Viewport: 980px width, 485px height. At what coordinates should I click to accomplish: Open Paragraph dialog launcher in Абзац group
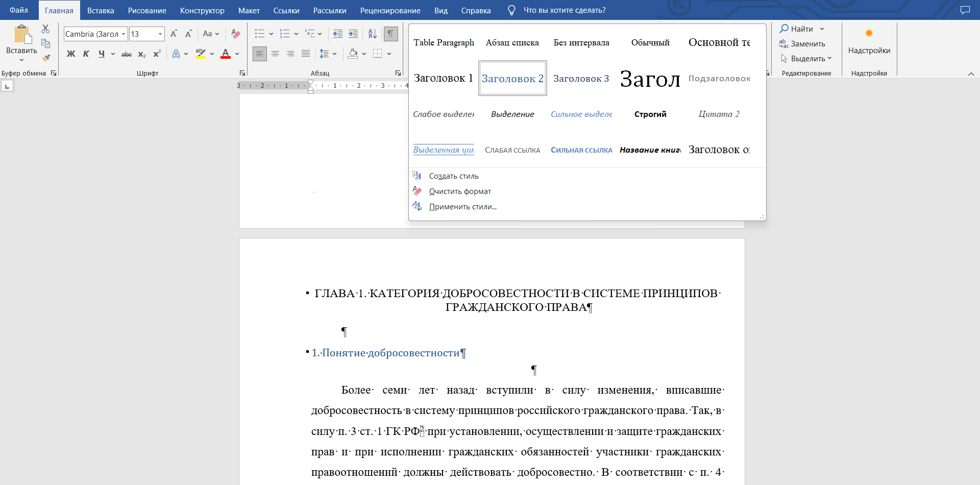398,73
